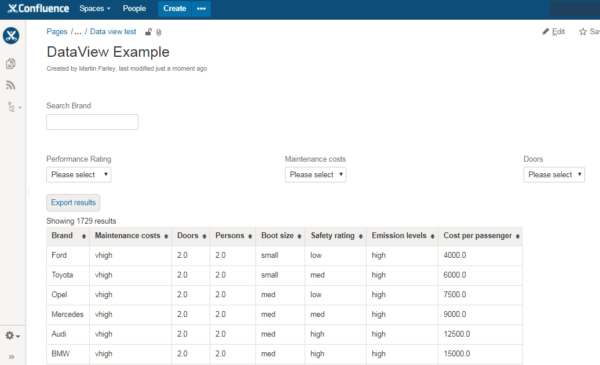Screen dimensions: 600x365
Task: Open the People menu
Action: [134, 8]
